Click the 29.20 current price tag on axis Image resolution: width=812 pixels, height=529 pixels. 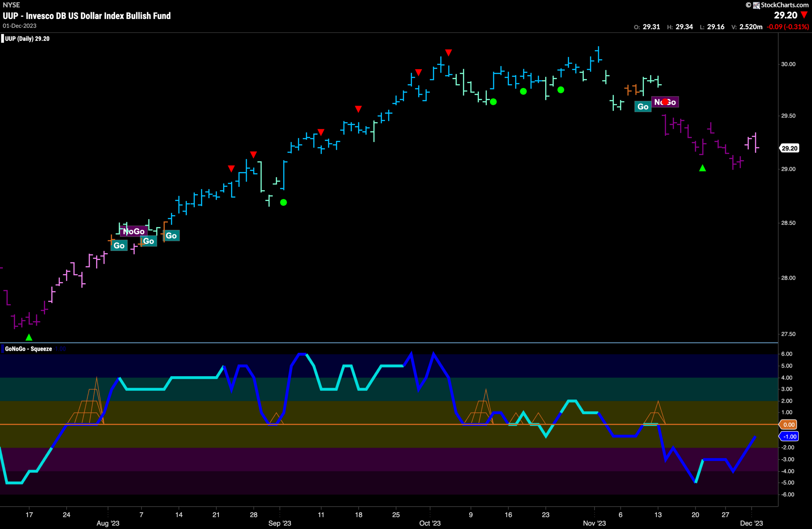pos(789,148)
